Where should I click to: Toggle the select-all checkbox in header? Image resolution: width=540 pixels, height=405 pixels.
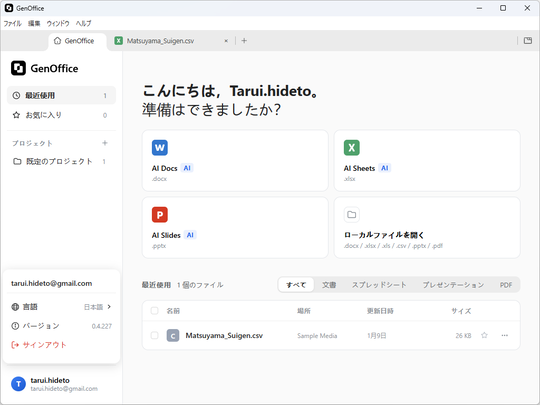[x=155, y=311]
